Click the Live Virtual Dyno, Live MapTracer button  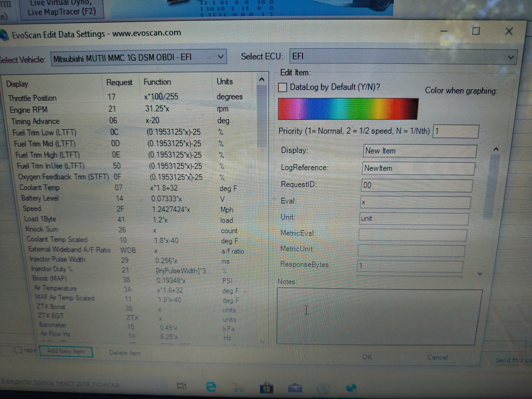(x=62, y=8)
